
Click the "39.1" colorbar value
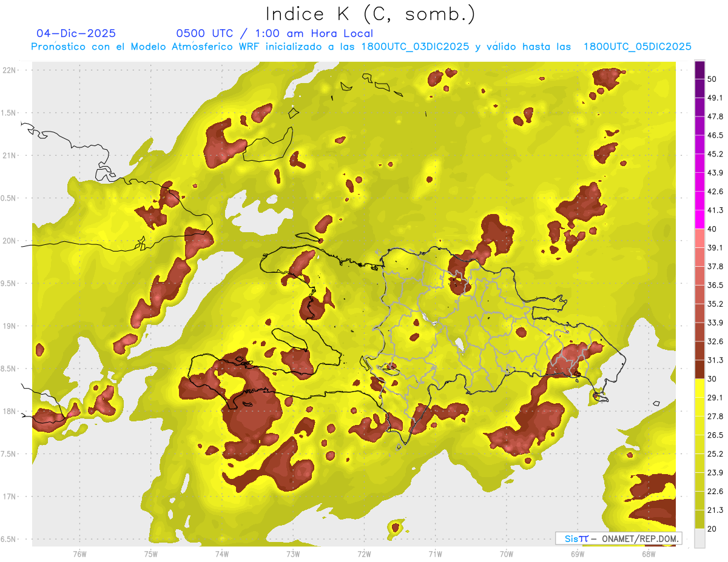715,247
